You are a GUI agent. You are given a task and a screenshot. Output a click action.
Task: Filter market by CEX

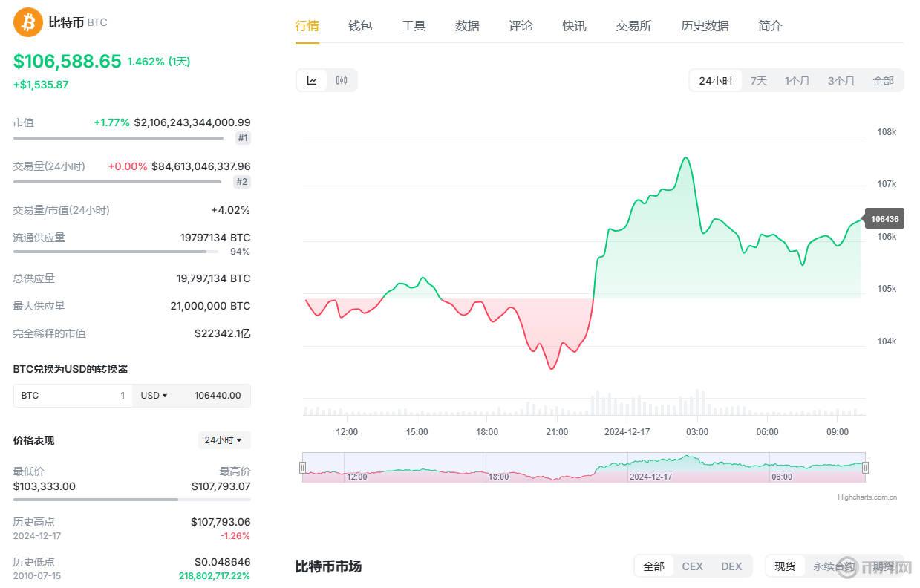click(x=692, y=566)
